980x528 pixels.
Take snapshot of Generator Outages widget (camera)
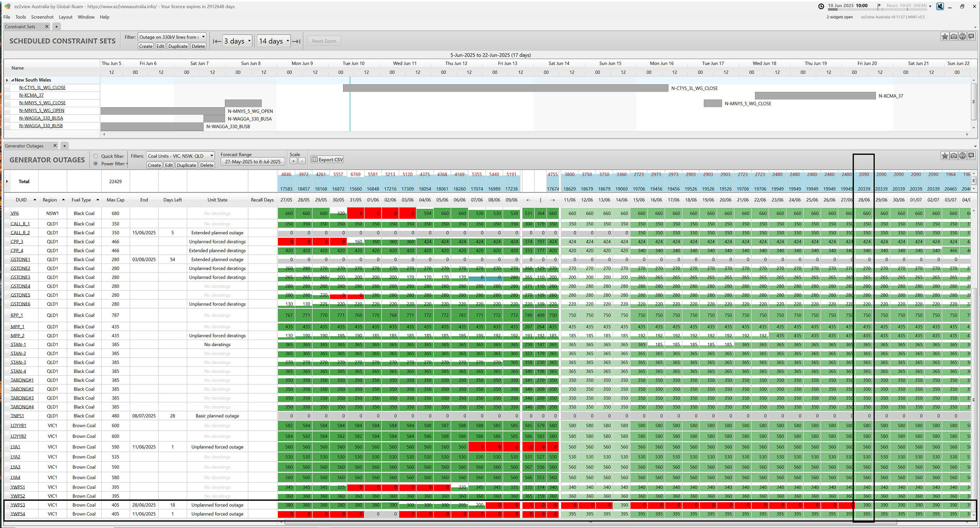click(954, 155)
